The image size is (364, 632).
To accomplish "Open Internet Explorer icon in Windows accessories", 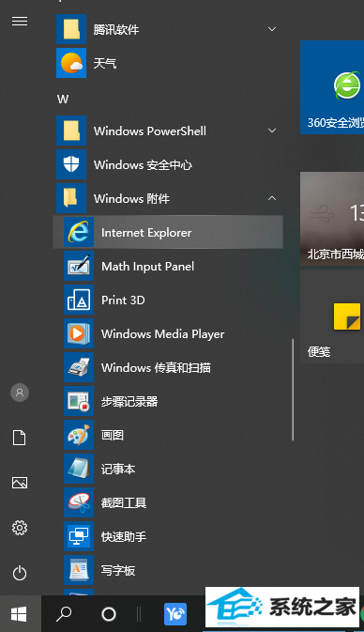I will click(x=79, y=232).
